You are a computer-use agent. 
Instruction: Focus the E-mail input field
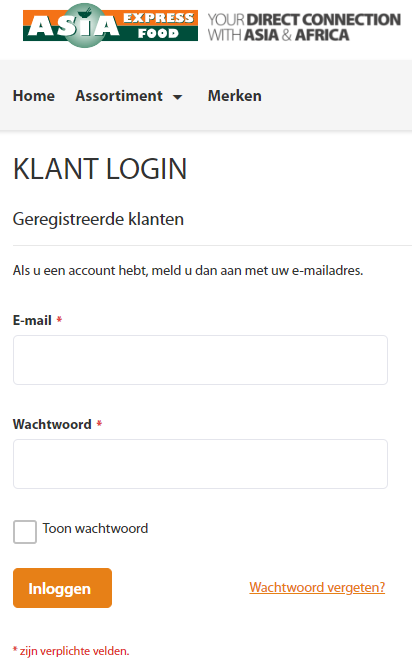200,360
